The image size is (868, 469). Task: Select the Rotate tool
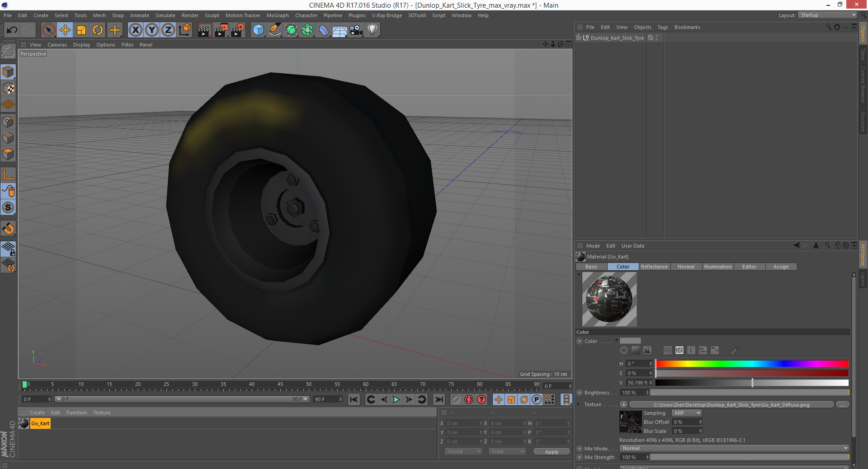point(98,30)
